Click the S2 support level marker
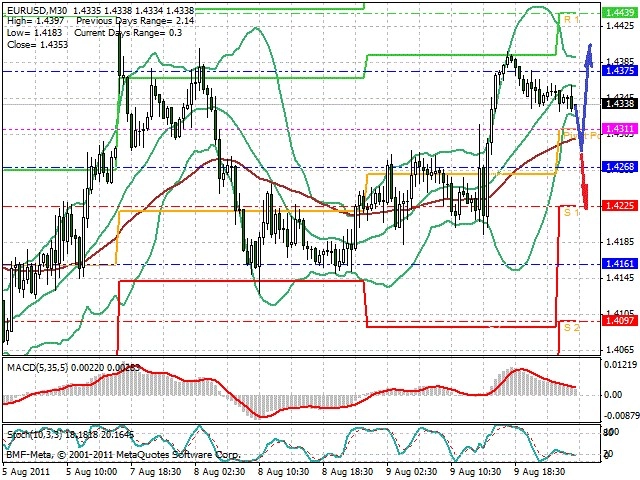640x480 pixels. tap(571, 327)
